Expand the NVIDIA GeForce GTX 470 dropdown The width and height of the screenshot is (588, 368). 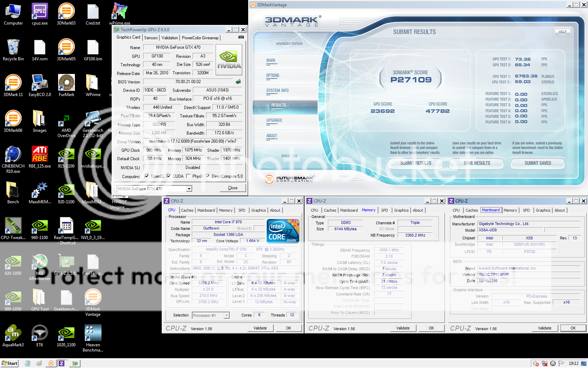click(189, 189)
